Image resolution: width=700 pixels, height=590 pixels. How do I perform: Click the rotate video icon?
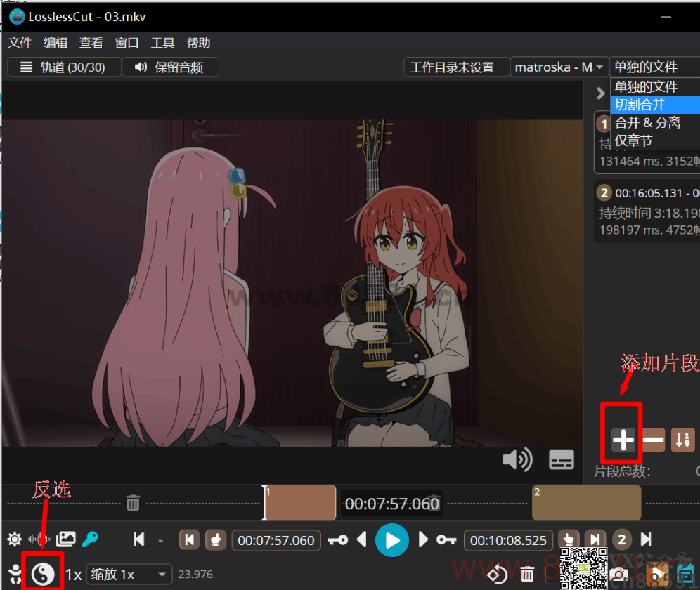(x=497, y=575)
